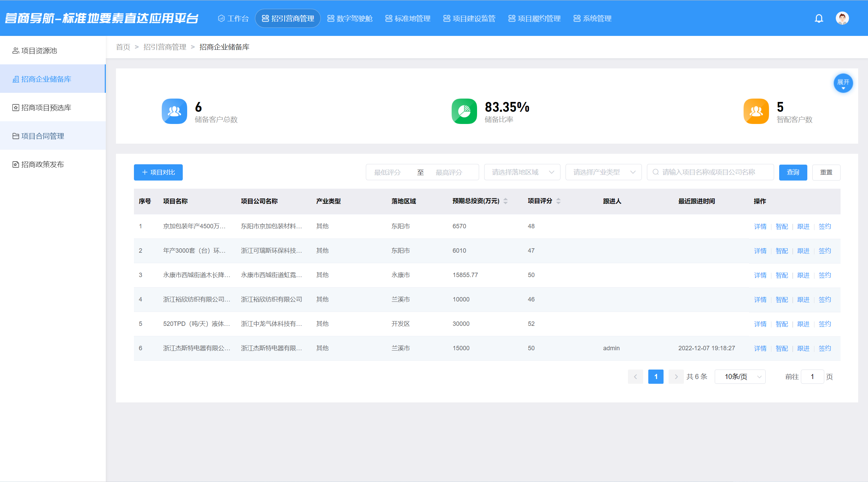This screenshot has width=868, height=482.
Task: Click investment value 15855.77
Action: click(465, 275)
